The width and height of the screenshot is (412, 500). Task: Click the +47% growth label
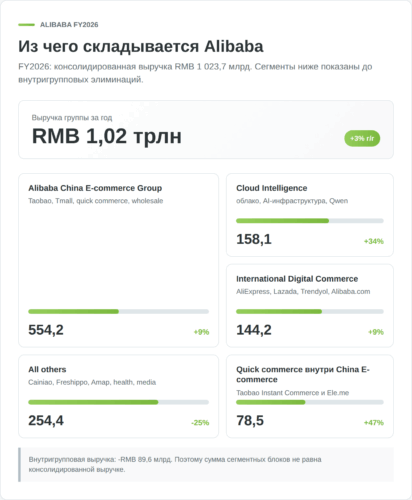[x=374, y=423]
